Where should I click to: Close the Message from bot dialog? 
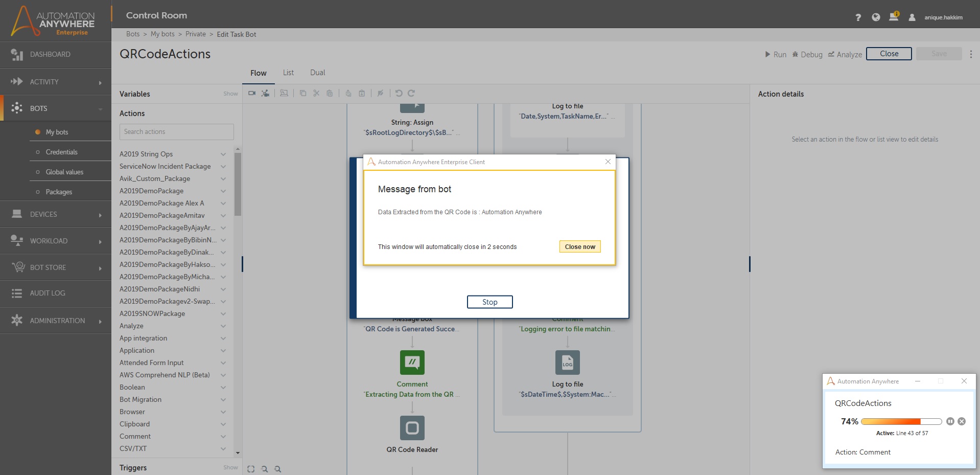pyautogui.click(x=608, y=162)
